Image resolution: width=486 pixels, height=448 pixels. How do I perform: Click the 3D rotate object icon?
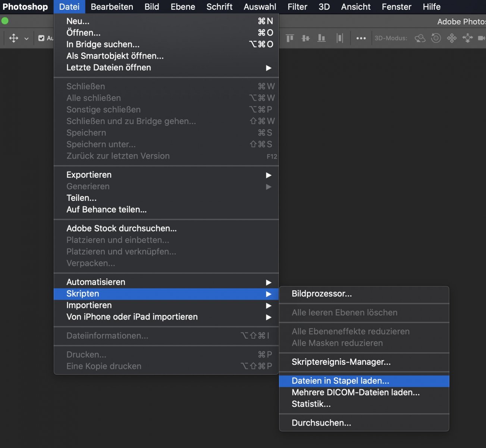[420, 38]
